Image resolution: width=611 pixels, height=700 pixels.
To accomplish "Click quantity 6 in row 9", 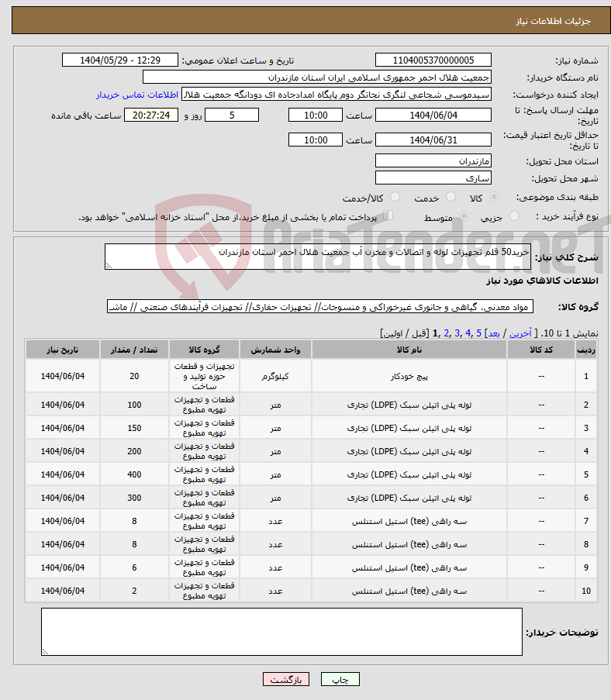I will click(134, 567).
